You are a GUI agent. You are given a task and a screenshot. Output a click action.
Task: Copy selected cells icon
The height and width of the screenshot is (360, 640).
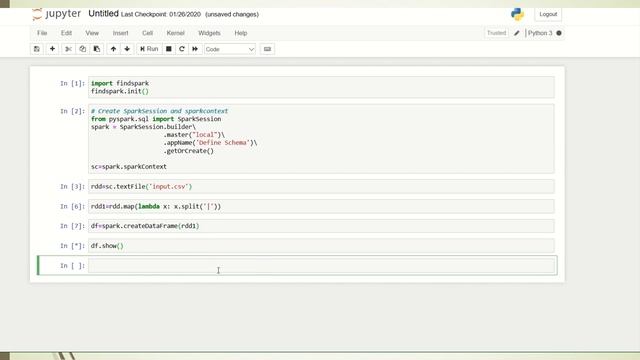click(x=82, y=49)
